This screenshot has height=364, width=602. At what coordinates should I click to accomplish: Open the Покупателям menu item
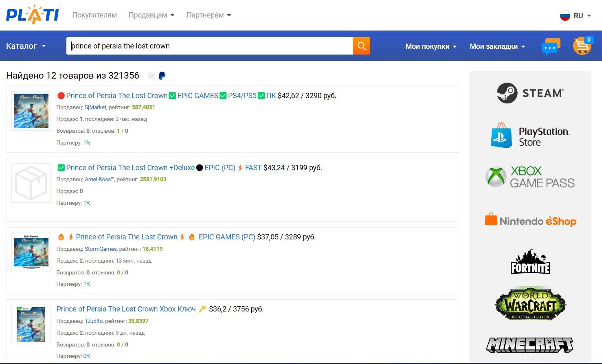(x=94, y=15)
